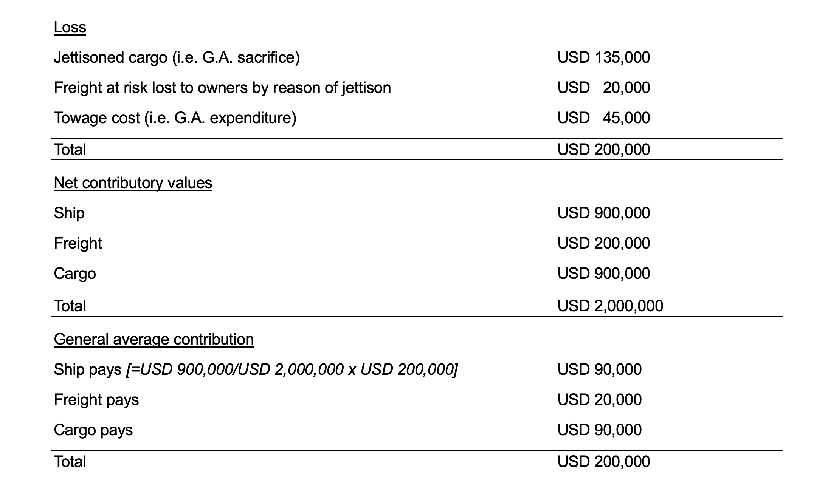Click the Jettisoned cargo row label

(177, 58)
